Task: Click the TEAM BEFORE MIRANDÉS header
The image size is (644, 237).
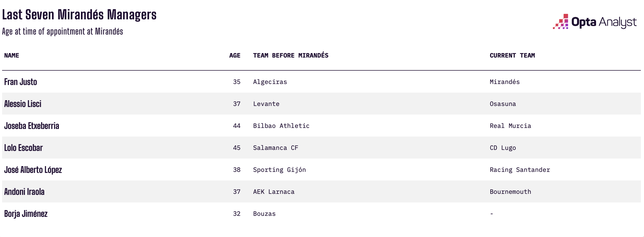Action: click(x=291, y=55)
